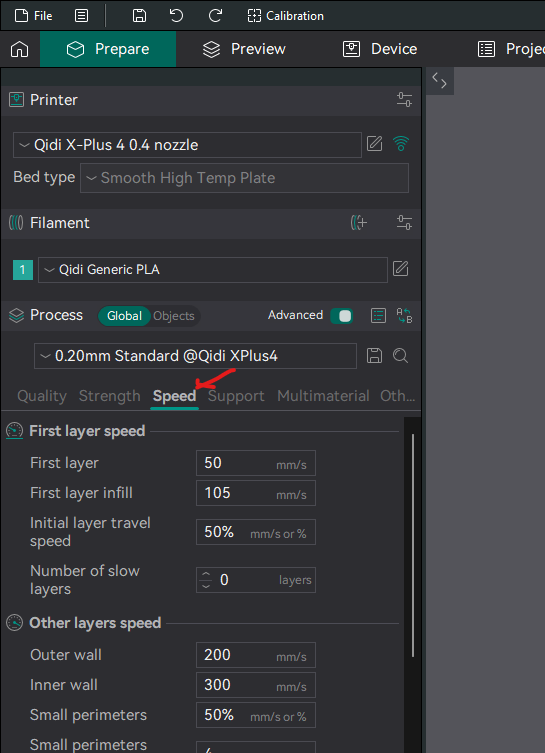Click the compare presets A/B icon
Screen dimensions: 545x753
tap(404, 316)
